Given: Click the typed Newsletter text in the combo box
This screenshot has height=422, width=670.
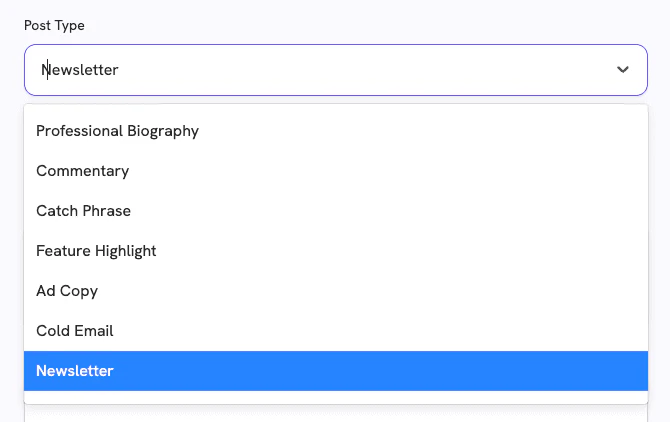Looking at the screenshot, I should [x=82, y=70].
